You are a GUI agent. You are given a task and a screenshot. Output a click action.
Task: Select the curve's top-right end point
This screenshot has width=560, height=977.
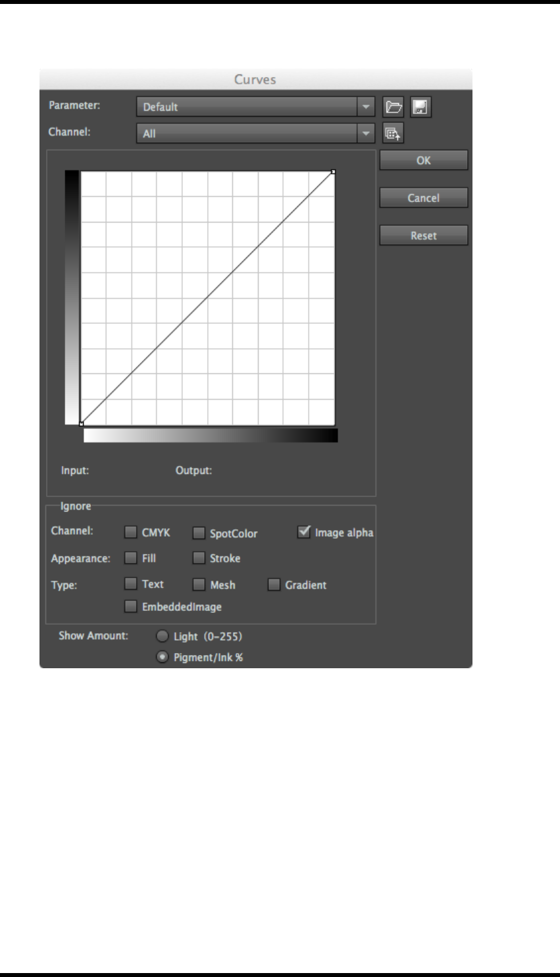tap(333, 172)
